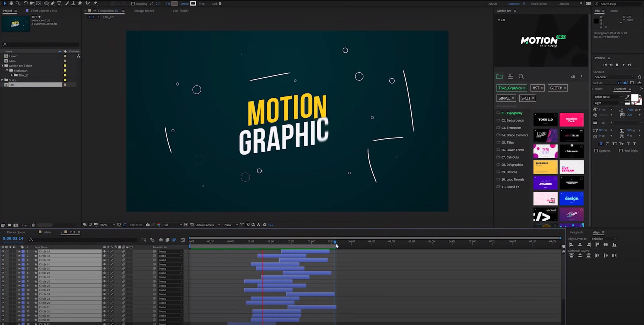Viewport: 644px width, 325px height.
Task: Expand the Solids folder
Action: pos(3,80)
